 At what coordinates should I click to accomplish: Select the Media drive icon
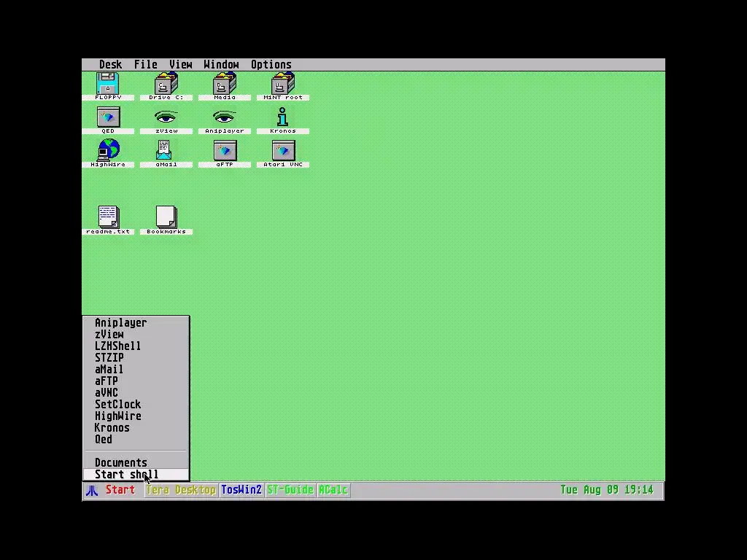pyautogui.click(x=225, y=85)
